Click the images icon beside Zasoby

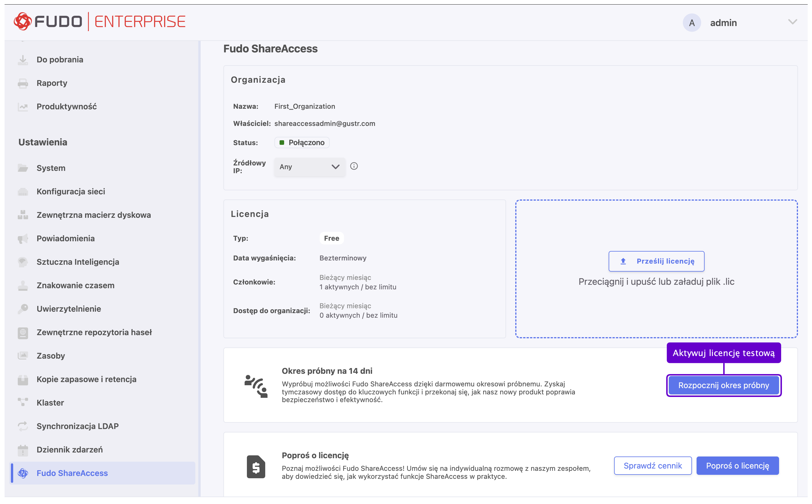pos(23,356)
